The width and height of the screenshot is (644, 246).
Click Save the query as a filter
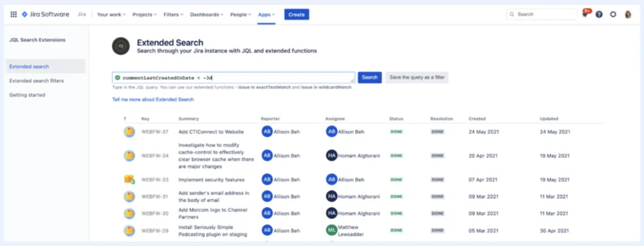[x=417, y=77]
